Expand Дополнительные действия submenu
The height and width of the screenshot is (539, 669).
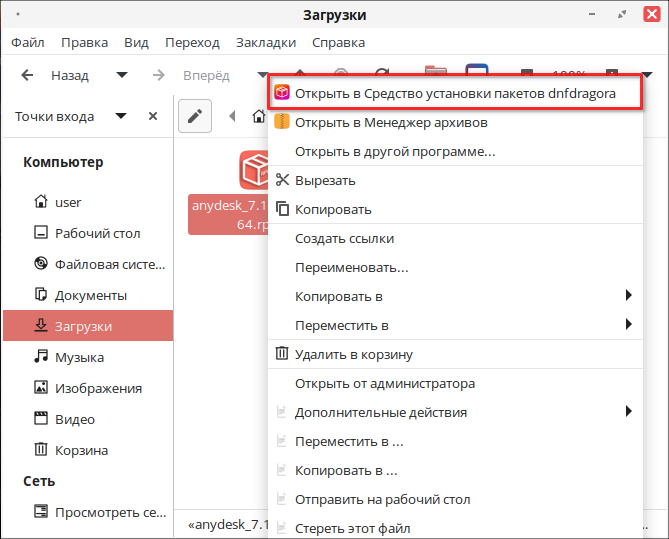pyautogui.click(x=628, y=411)
